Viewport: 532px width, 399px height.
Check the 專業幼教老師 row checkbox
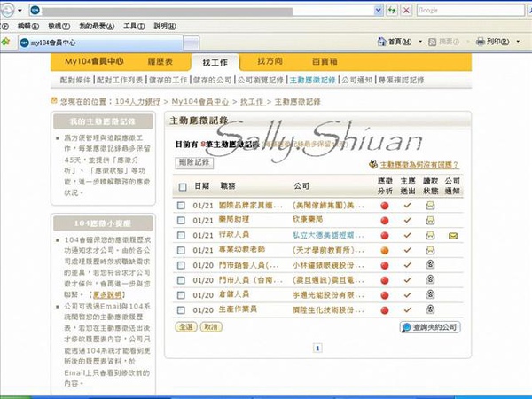click(181, 250)
